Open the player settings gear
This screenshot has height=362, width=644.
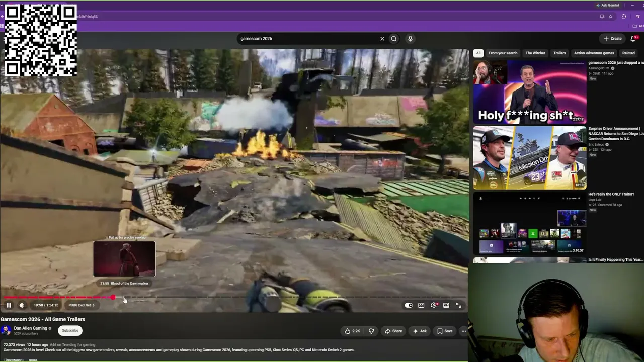click(434, 305)
